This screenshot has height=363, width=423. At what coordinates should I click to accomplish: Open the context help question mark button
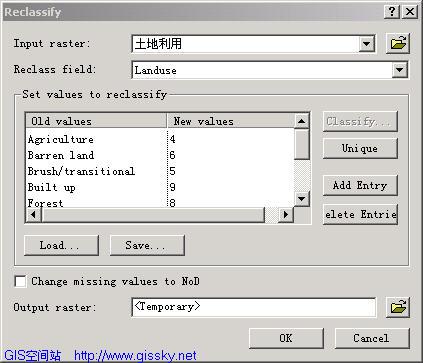click(392, 12)
